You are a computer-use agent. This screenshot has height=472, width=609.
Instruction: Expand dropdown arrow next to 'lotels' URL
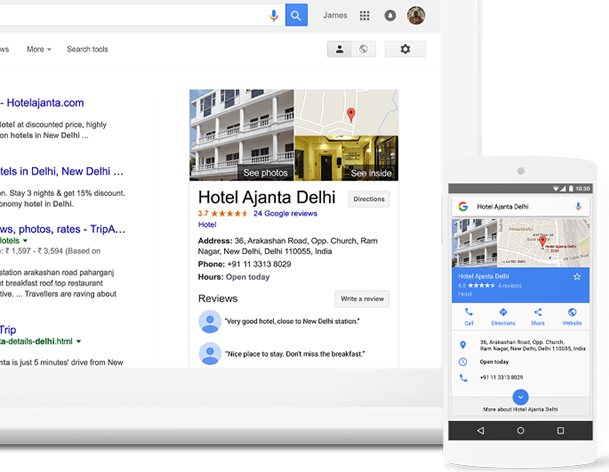26,241
